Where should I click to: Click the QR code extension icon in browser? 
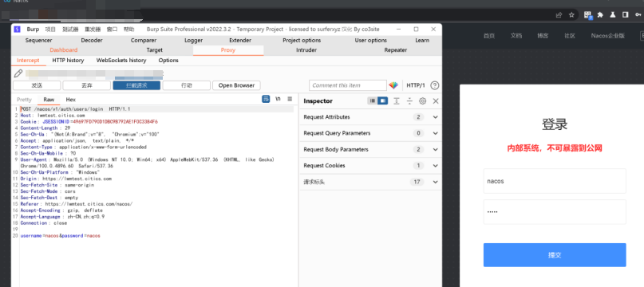[x=589, y=15]
